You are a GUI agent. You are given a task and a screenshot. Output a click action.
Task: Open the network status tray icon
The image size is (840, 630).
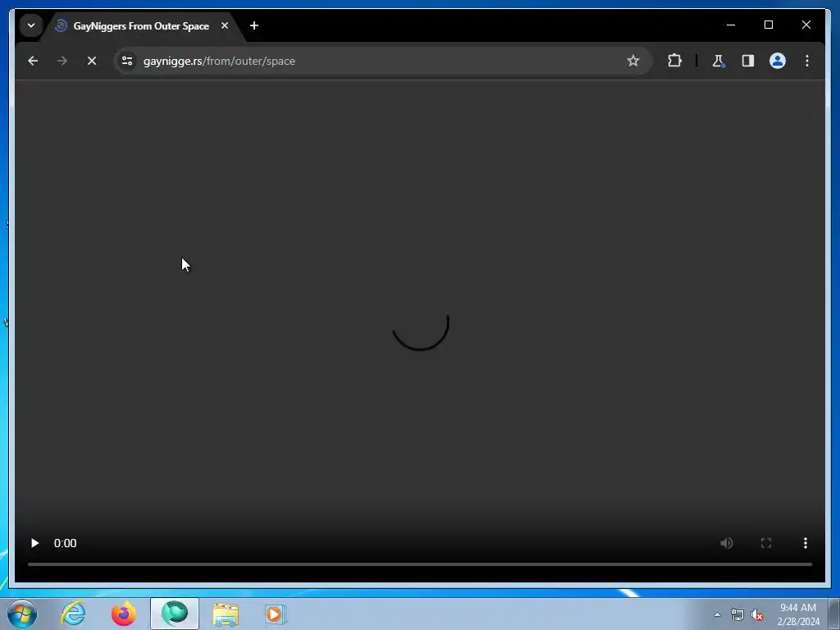tap(737, 615)
